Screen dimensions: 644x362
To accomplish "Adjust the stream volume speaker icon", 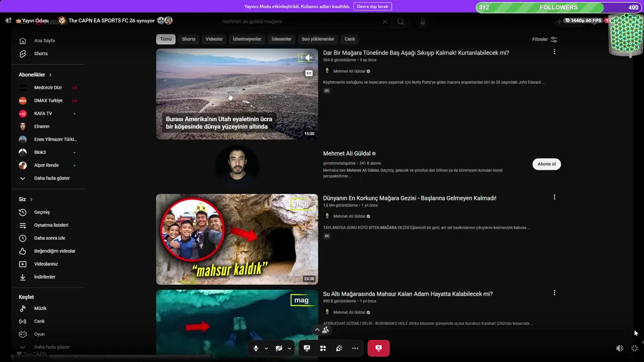I will (620, 348).
